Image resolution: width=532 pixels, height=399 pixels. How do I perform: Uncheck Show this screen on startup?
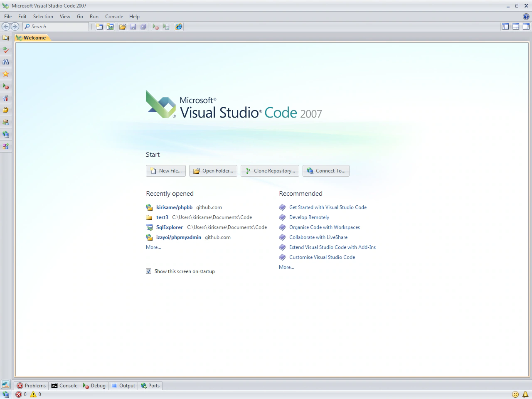coord(148,271)
